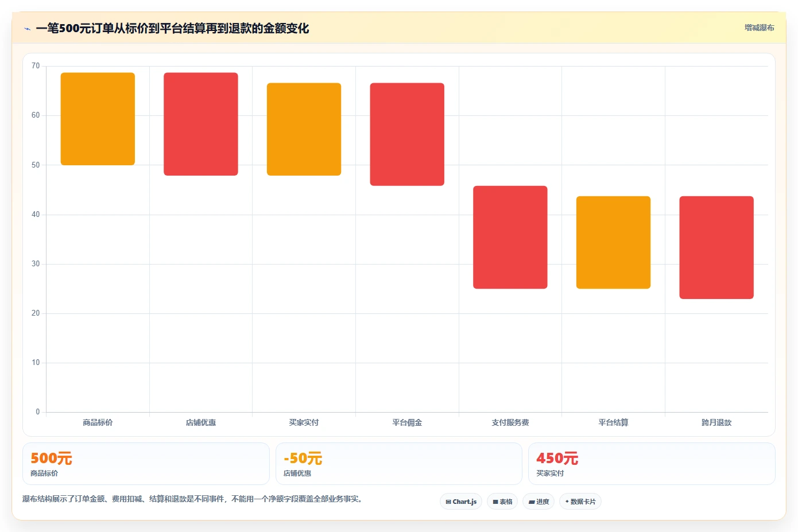This screenshot has width=798, height=532.
Task: Click the 跨月退款 x-axis label
Action: coord(716,422)
